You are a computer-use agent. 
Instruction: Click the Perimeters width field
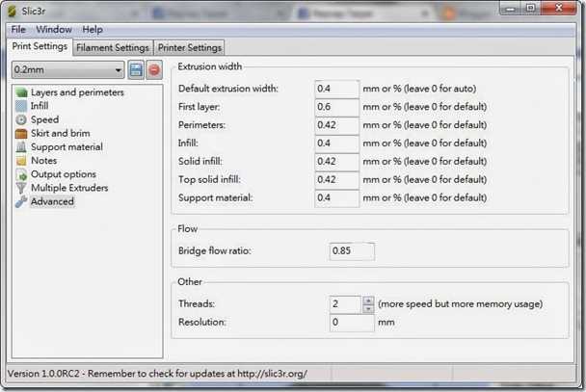(x=336, y=125)
